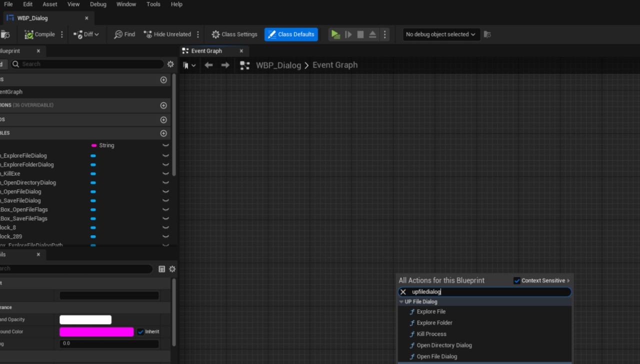Click white color and opacity swatch

click(x=85, y=320)
